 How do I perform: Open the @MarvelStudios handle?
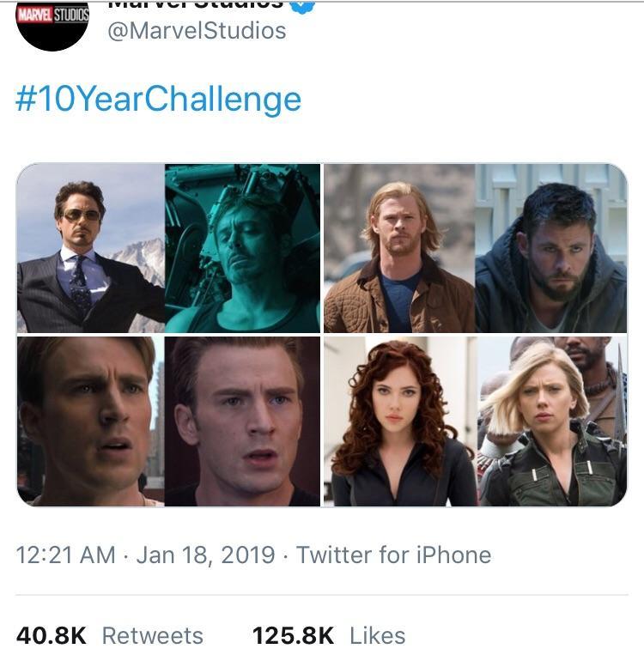click(196, 31)
